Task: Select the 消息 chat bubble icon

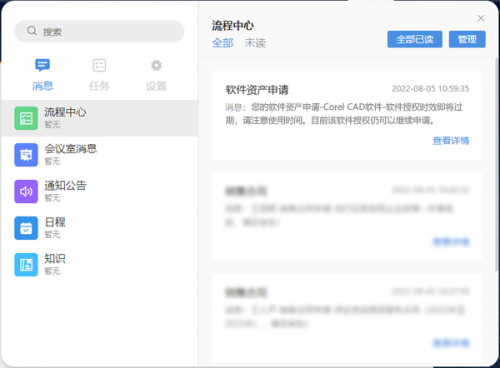Action: [x=42, y=65]
